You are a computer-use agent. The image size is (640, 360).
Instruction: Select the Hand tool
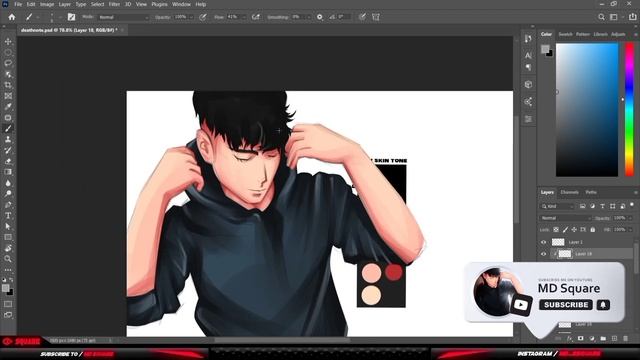tap(8, 248)
